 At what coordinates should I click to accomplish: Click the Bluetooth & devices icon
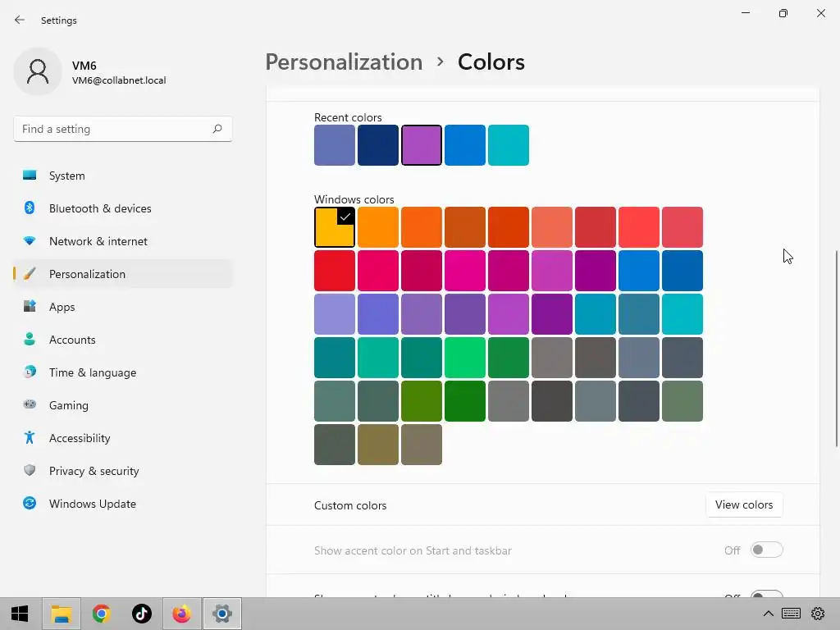30,208
